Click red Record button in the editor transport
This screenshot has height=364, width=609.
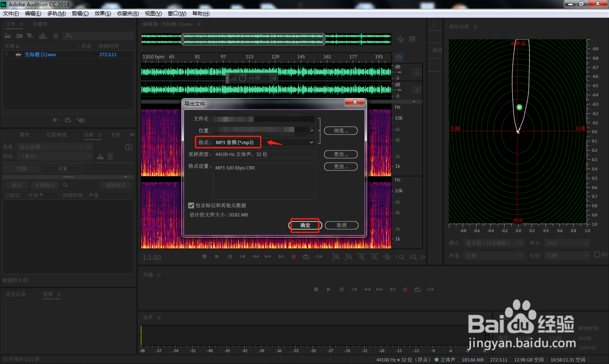tap(294, 257)
